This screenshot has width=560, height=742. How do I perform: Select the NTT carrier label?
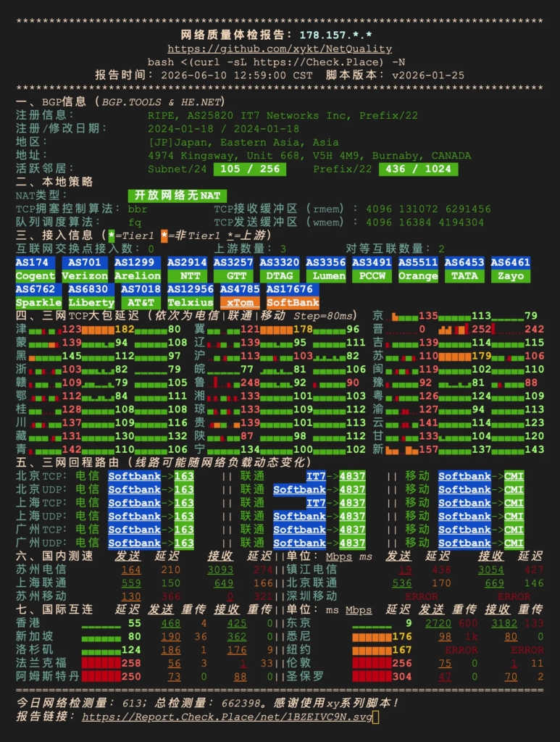click(x=188, y=276)
